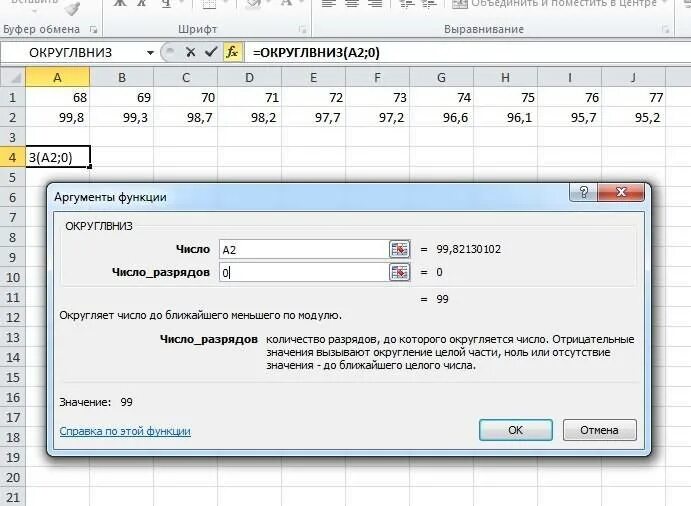Click cell A2 containing 99,8
Image resolution: width=691 pixels, height=506 pixels.
58,118
